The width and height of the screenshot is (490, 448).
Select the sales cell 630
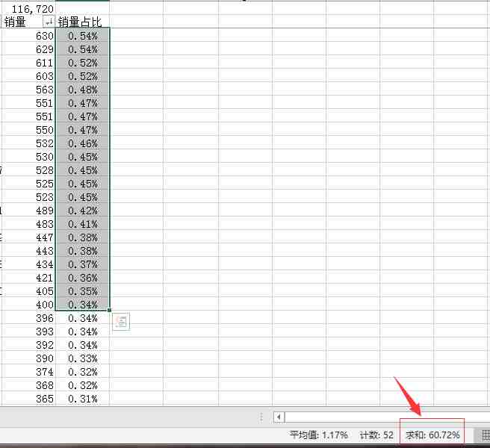(x=28, y=36)
